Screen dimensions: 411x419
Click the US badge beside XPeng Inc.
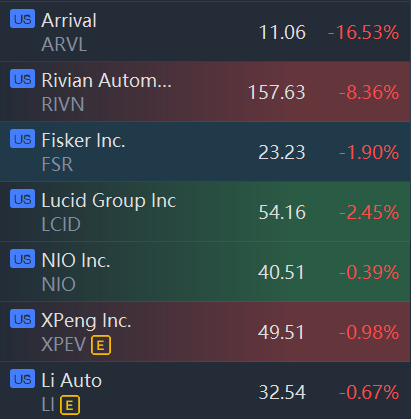(22, 319)
